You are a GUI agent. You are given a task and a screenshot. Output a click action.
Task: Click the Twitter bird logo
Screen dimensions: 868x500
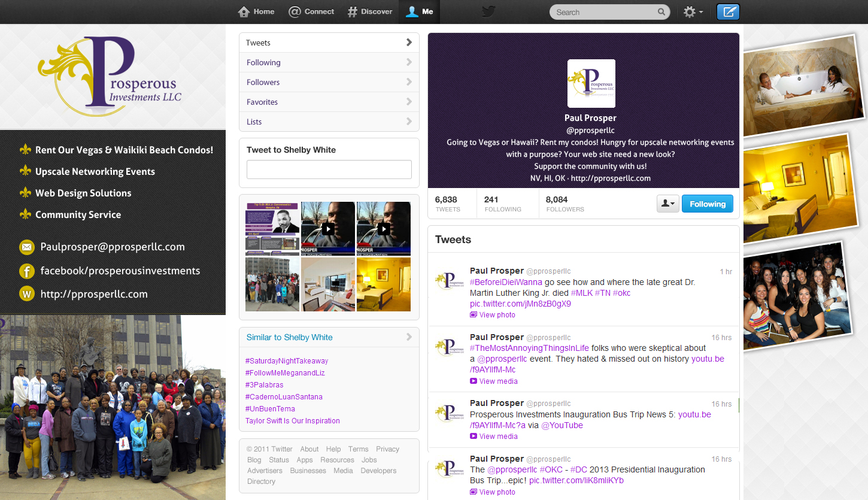[x=488, y=12]
